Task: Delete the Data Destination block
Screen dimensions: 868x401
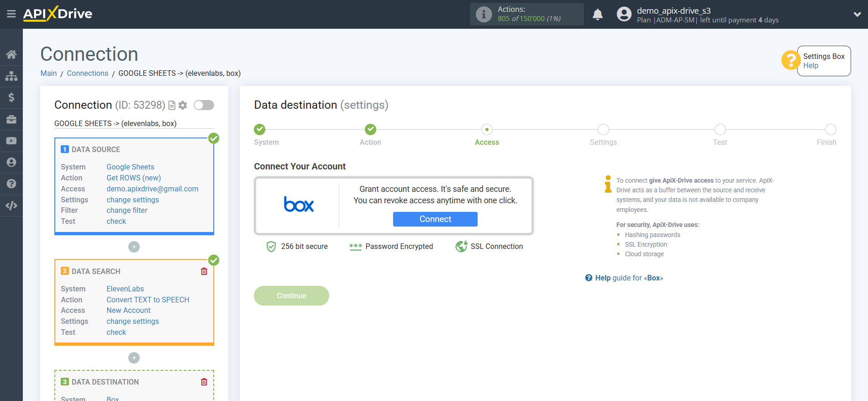Action: coord(204,382)
